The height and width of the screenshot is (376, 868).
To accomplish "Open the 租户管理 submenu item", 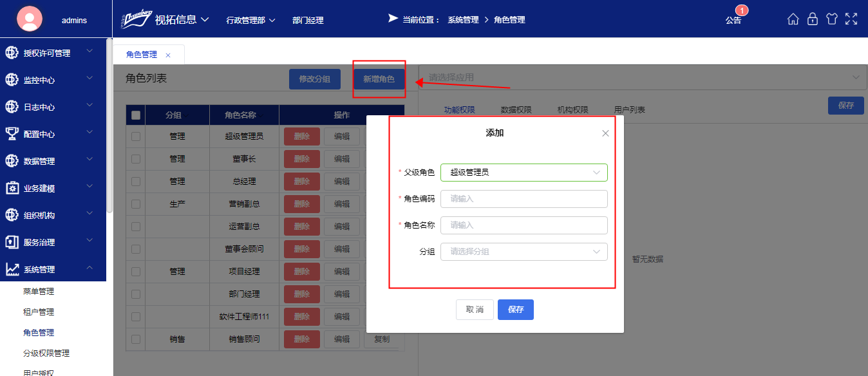I will (x=39, y=312).
